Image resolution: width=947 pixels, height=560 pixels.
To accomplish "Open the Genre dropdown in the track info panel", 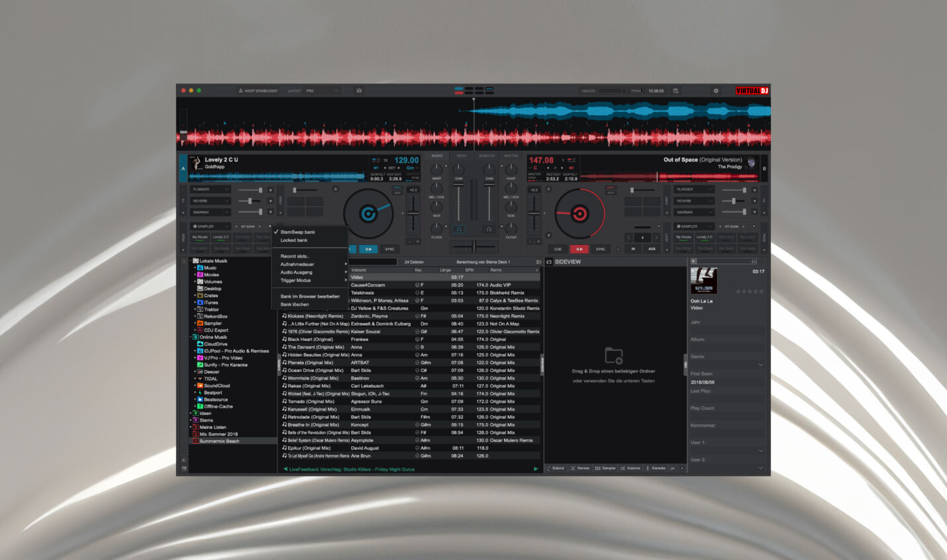I will [x=760, y=365].
